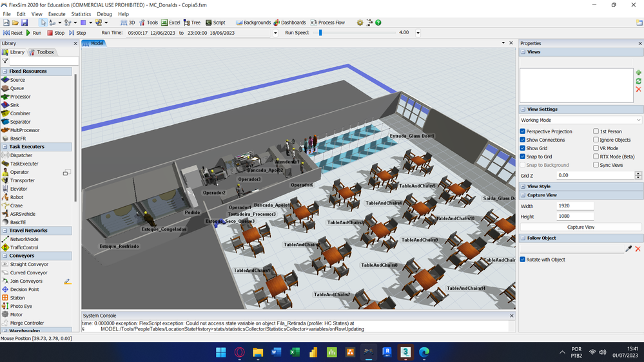
Task: Collapse the Conveyors library section
Action: 5,256
